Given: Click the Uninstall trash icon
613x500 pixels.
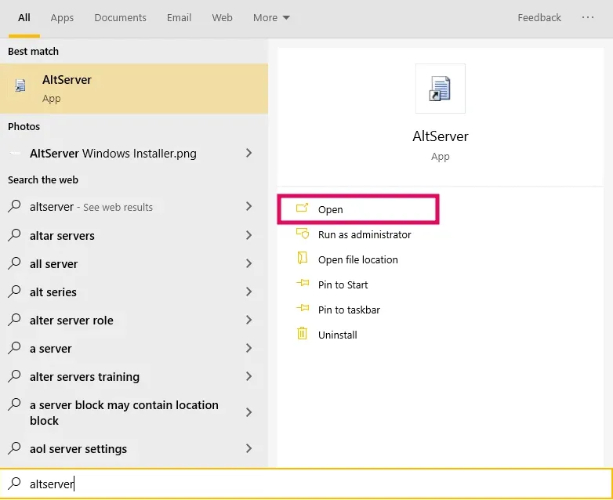Looking at the screenshot, I should (x=302, y=334).
